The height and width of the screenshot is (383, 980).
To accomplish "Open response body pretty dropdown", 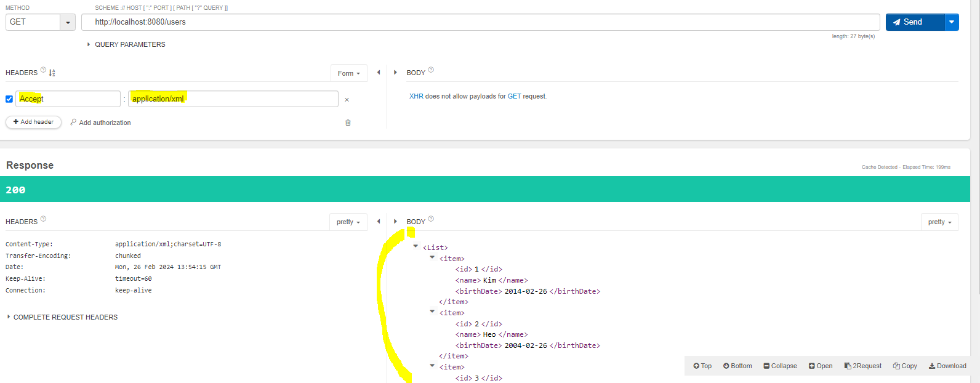I will (x=939, y=222).
